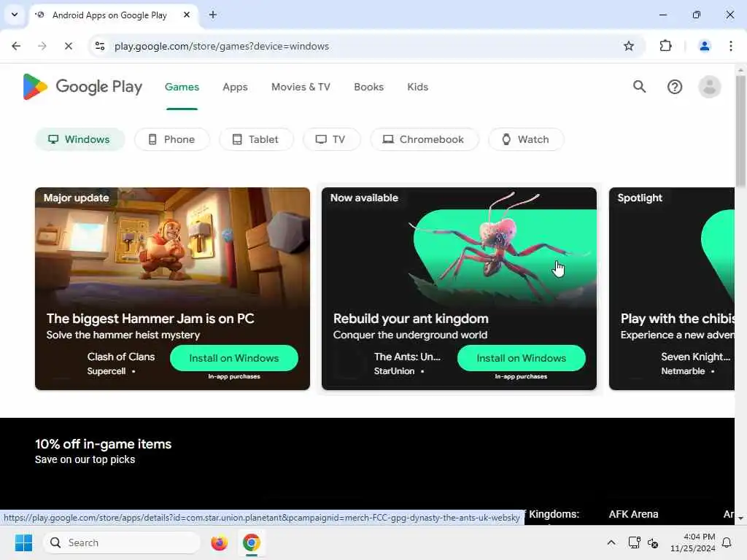747x560 pixels.
Task: Open a new tab with the plus button
Action: click(213, 15)
